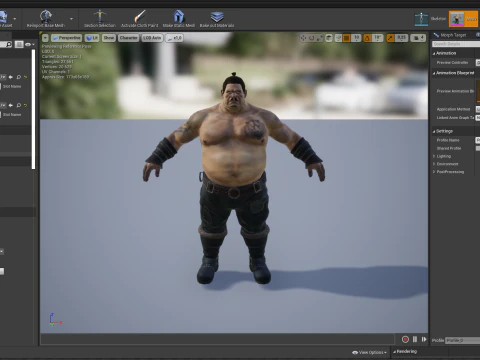
Task: Select the rotate gizmo tool
Action: (x=311, y=38)
